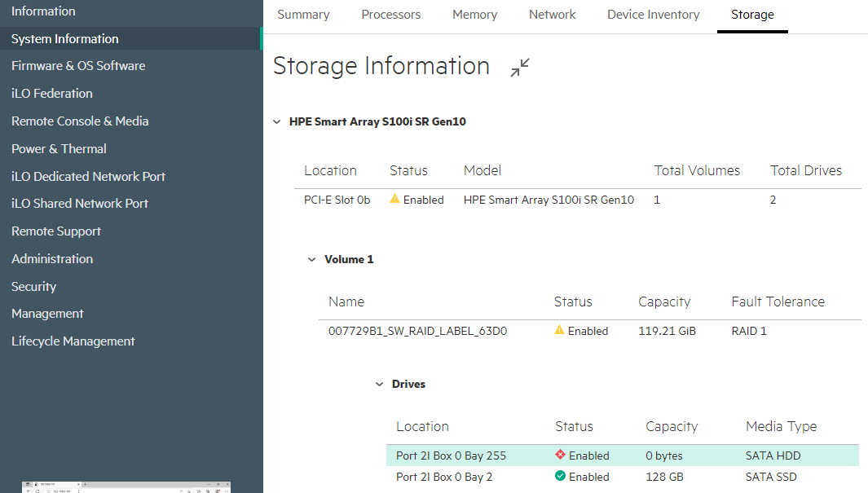This screenshot has width=868, height=493.
Task: Click the warning status icon on Volume 1 row
Action: pyautogui.click(x=560, y=330)
